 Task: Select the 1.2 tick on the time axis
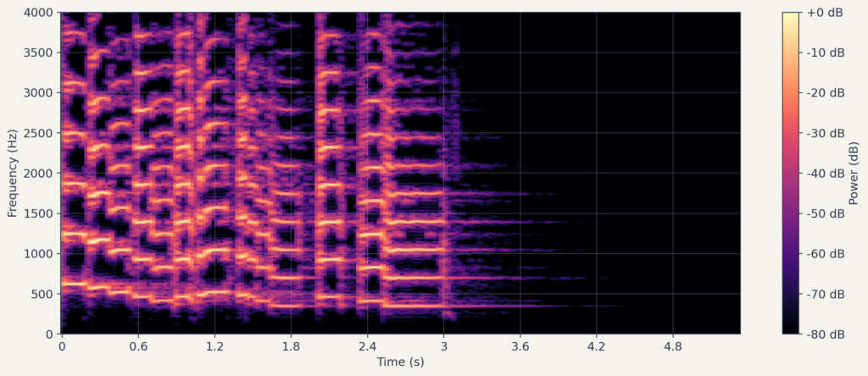click(x=214, y=346)
